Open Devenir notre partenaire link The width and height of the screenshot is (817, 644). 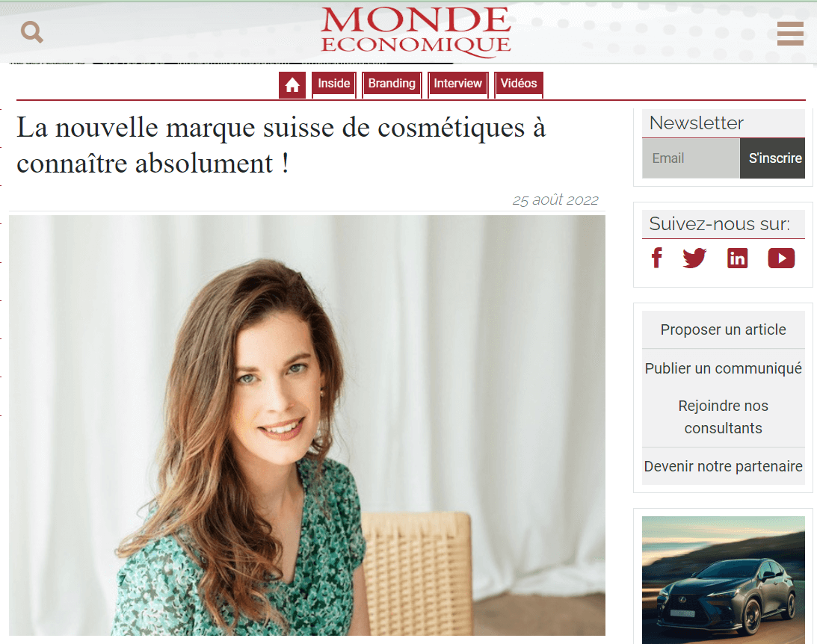tap(724, 466)
